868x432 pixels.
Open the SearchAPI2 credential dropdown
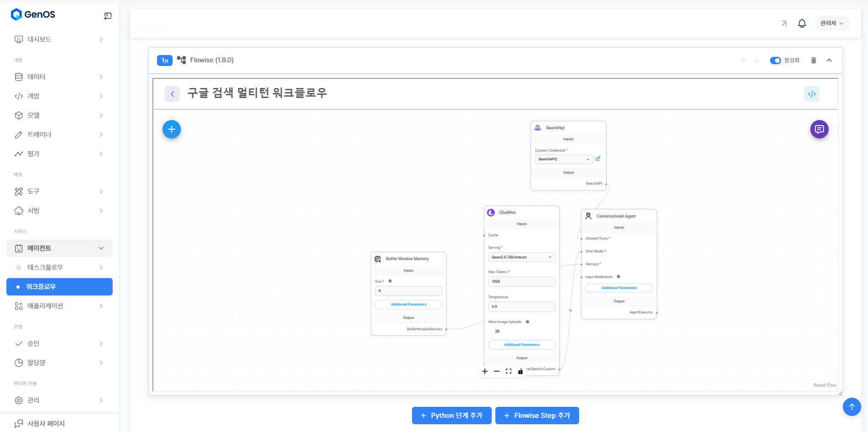pos(564,159)
